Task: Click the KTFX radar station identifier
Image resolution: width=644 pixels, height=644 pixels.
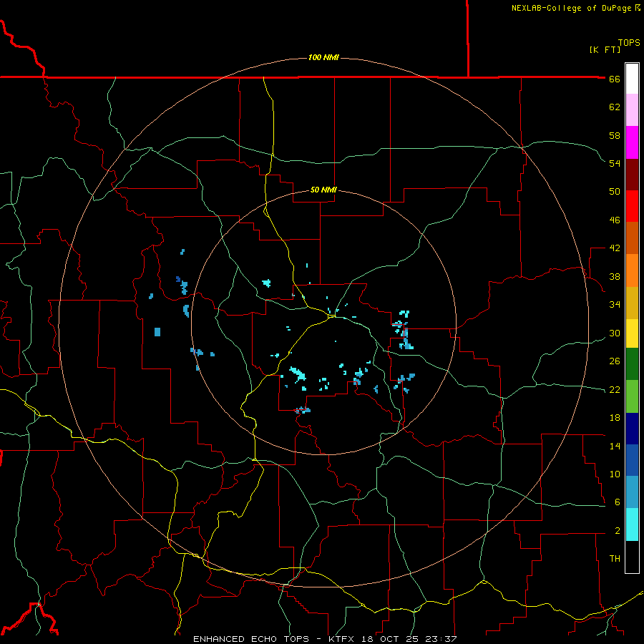Action: 343,639
